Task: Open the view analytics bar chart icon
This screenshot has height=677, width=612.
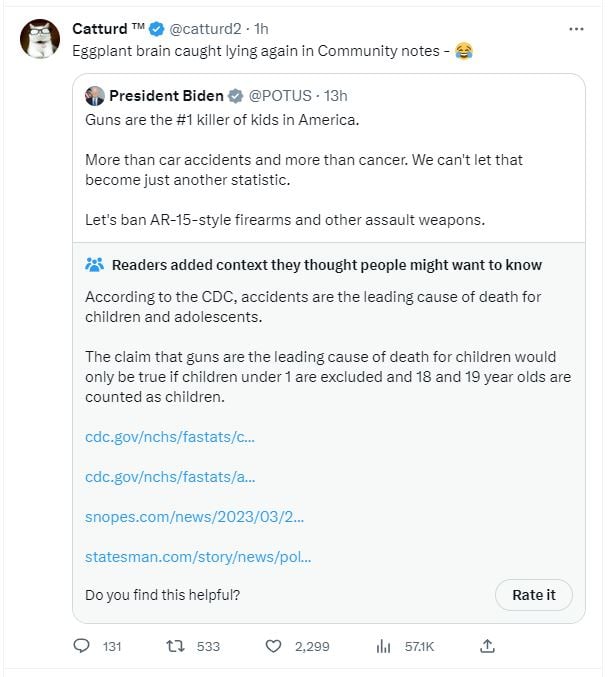Action: pyautogui.click(x=383, y=647)
